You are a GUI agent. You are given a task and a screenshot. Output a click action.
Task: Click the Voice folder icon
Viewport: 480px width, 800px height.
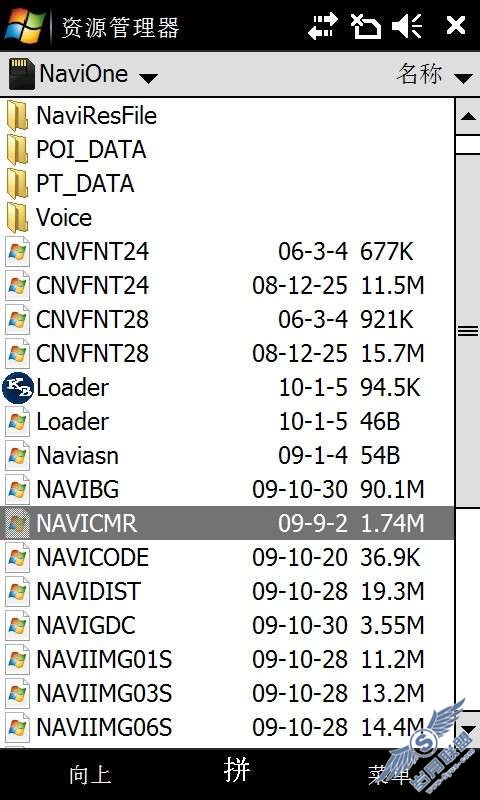click(x=17, y=218)
